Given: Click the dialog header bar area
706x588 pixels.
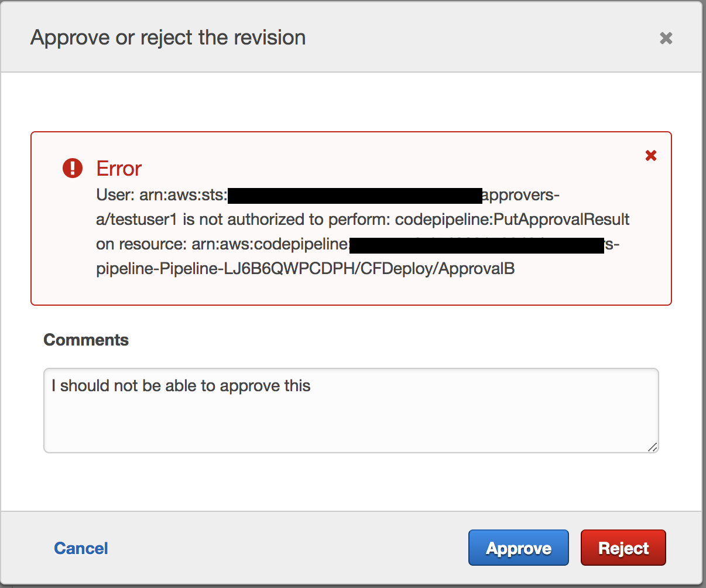Looking at the screenshot, I should [439, 37].
